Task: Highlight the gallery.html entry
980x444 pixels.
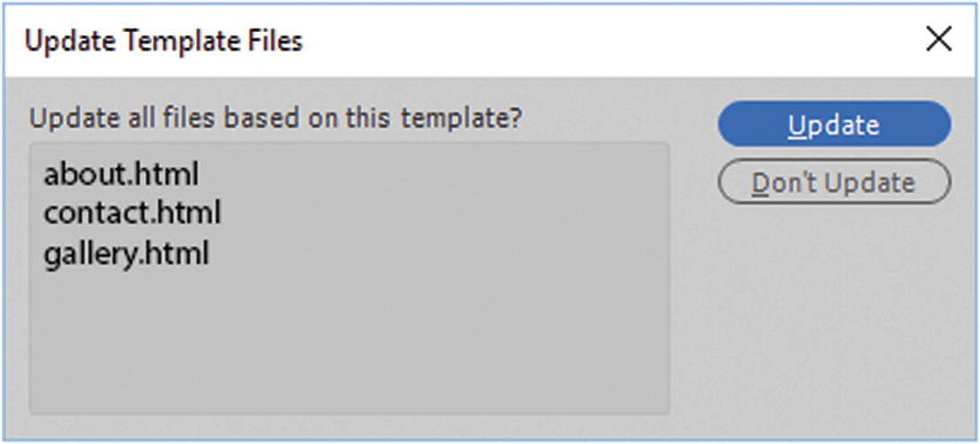Action: [x=126, y=254]
